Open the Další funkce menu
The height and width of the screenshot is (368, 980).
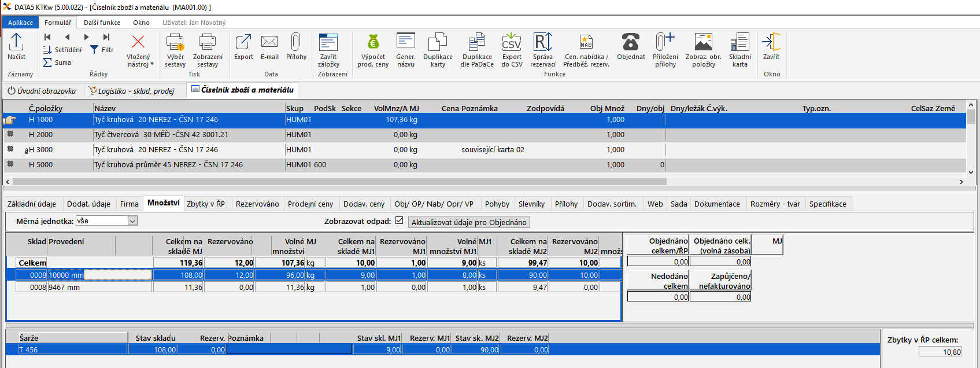(x=102, y=23)
